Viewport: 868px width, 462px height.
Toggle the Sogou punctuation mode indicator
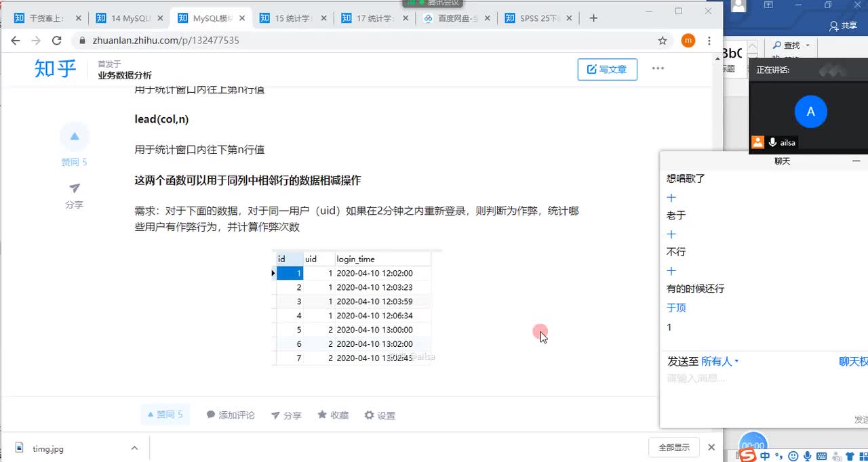[x=779, y=457]
